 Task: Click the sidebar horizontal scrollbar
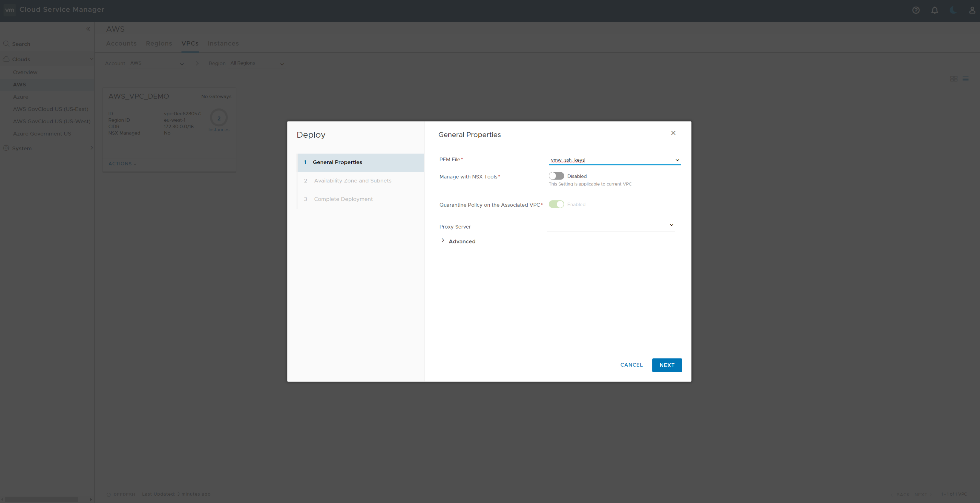[41, 499]
